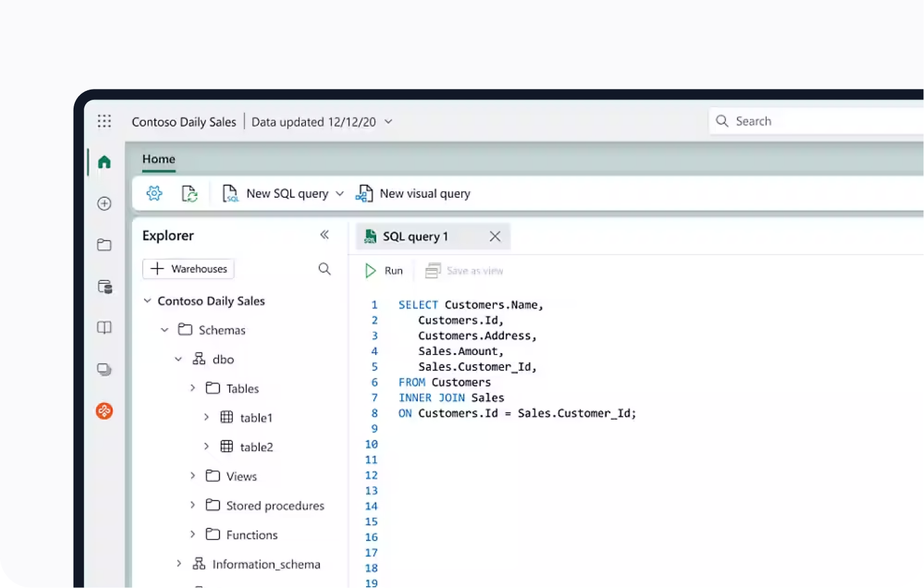This screenshot has height=588, width=924.
Task: Select the Home ribbon tab
Action: pos(159,159)
